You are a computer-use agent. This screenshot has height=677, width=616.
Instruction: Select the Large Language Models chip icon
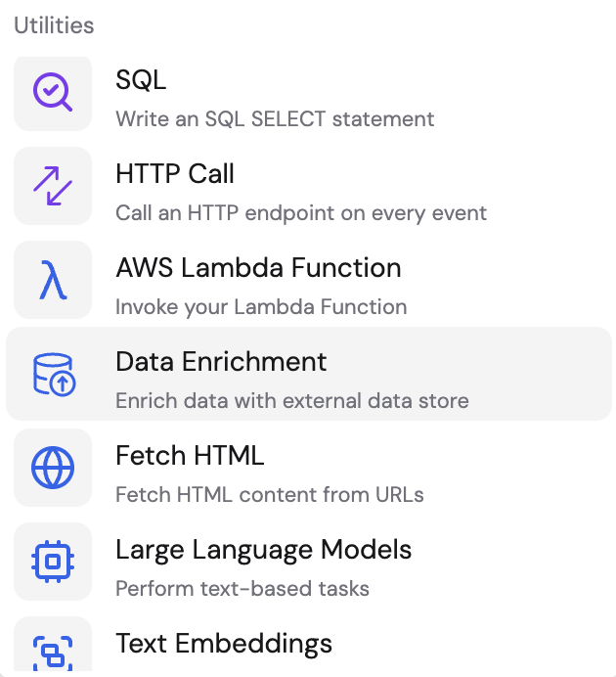53,562
